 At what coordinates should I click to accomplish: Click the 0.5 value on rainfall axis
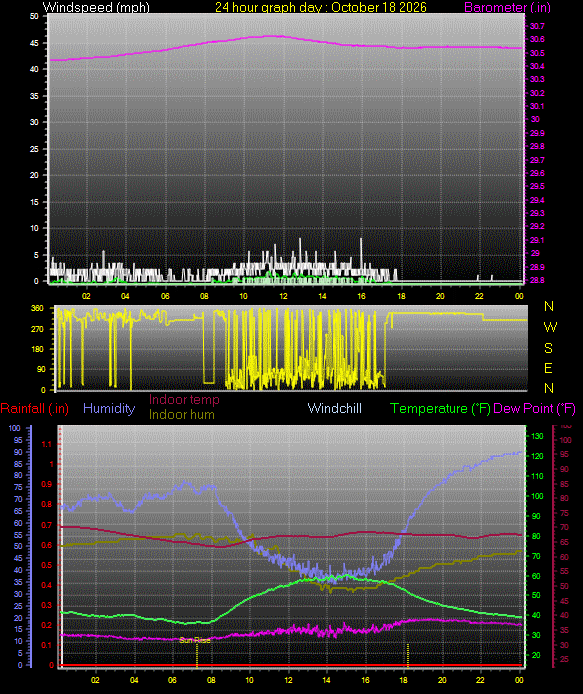(x=46, y=565)
